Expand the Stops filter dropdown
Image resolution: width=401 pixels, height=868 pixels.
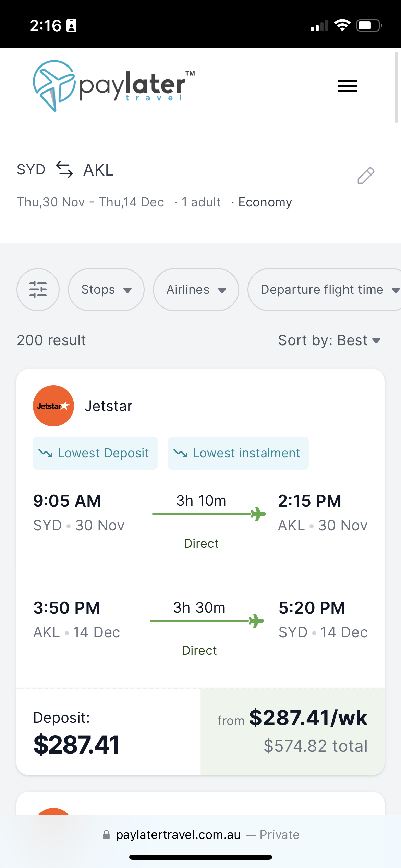[106, 290]
